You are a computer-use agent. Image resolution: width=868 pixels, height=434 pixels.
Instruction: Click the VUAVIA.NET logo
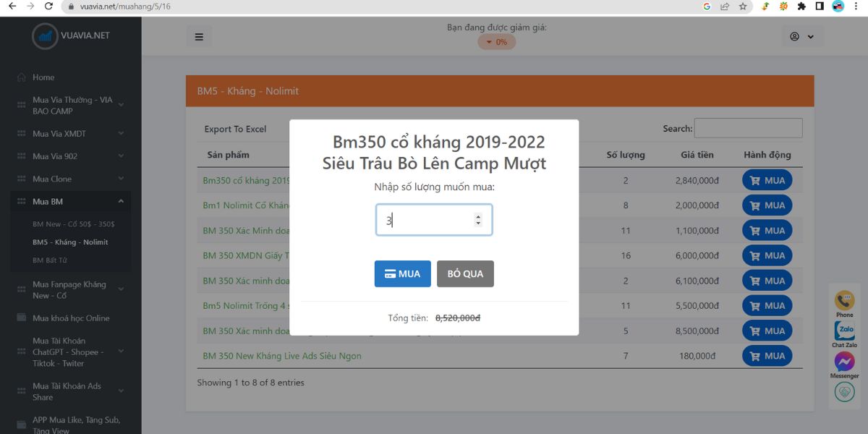pos(71,35)
